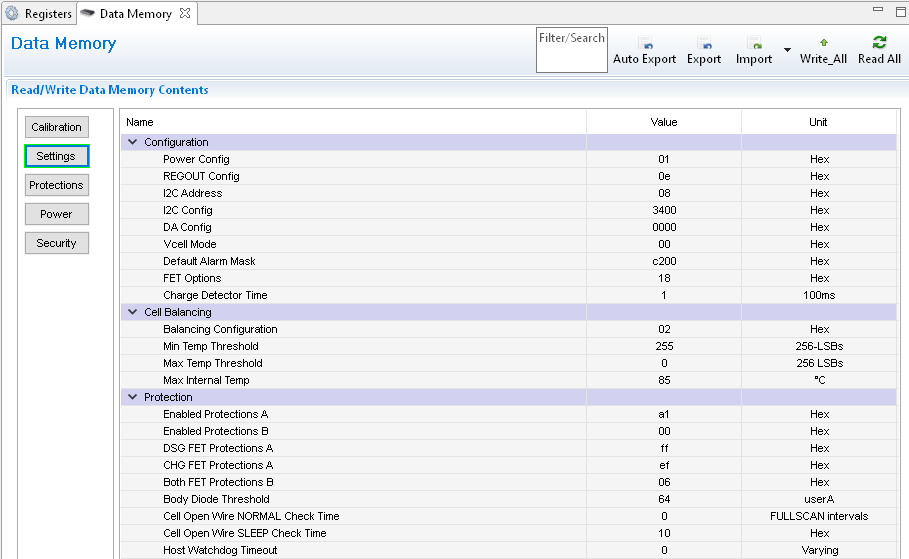The width and height of the screenshot is (909, 559).
Task: Collapse the Protection section
Action: (x=133, y=397)
